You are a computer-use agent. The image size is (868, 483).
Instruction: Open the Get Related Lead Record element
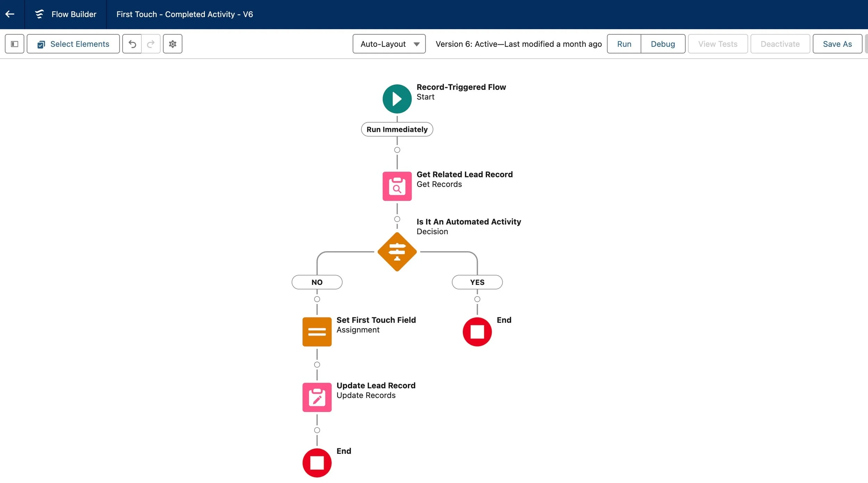tap(397, 186)
